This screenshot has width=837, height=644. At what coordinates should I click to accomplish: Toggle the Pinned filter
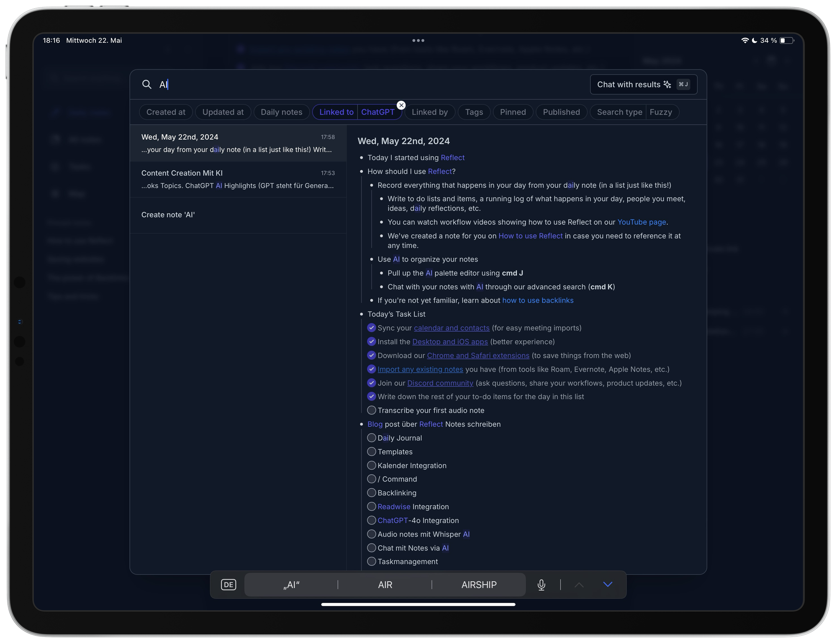513,112
